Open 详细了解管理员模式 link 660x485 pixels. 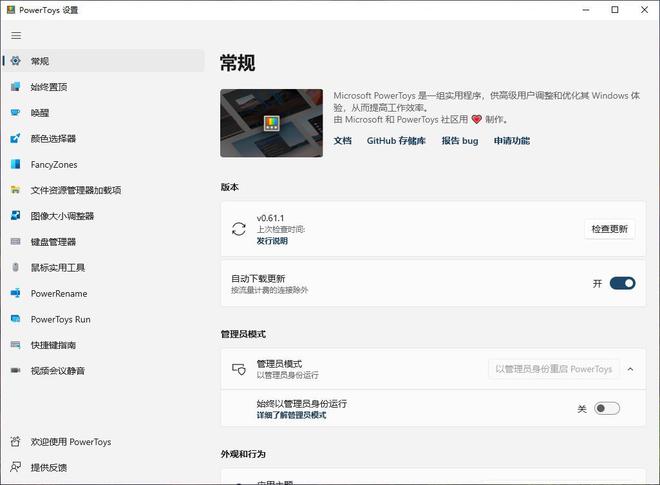[x=291, y=415]
